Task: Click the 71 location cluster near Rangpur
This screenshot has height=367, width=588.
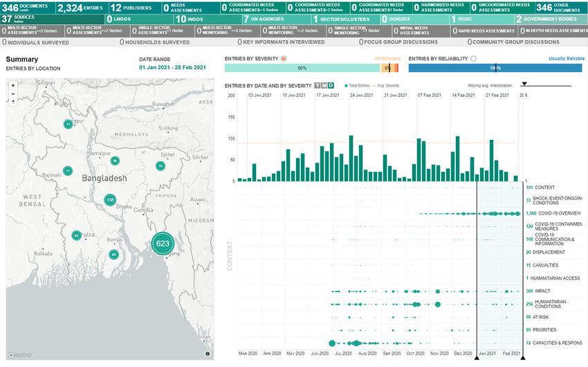Action: tap(68, 124)
